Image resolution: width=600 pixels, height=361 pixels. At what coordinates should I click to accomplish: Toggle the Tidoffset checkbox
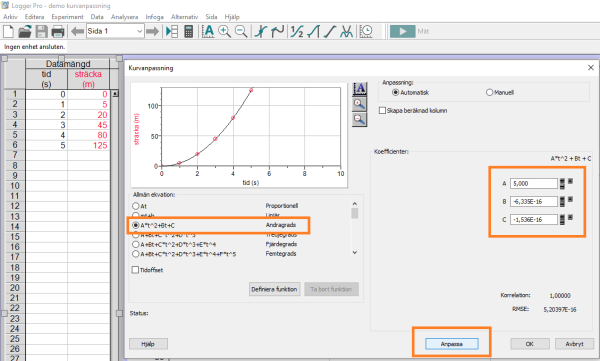pyautogui.click(x=135, y=270)
